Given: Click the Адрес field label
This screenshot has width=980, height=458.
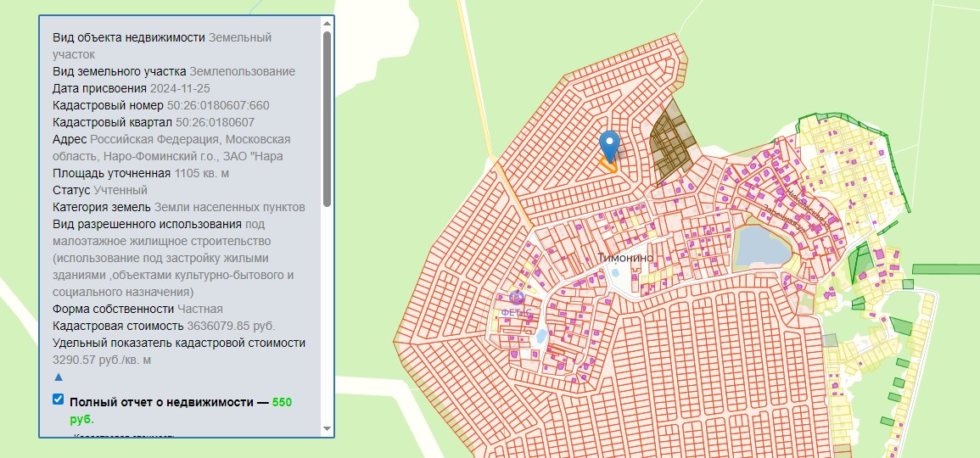Looking at the screenshot, I should (70, 139).
